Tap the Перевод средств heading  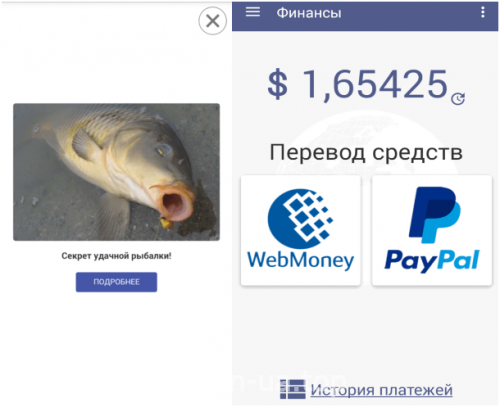click(366, 153)
